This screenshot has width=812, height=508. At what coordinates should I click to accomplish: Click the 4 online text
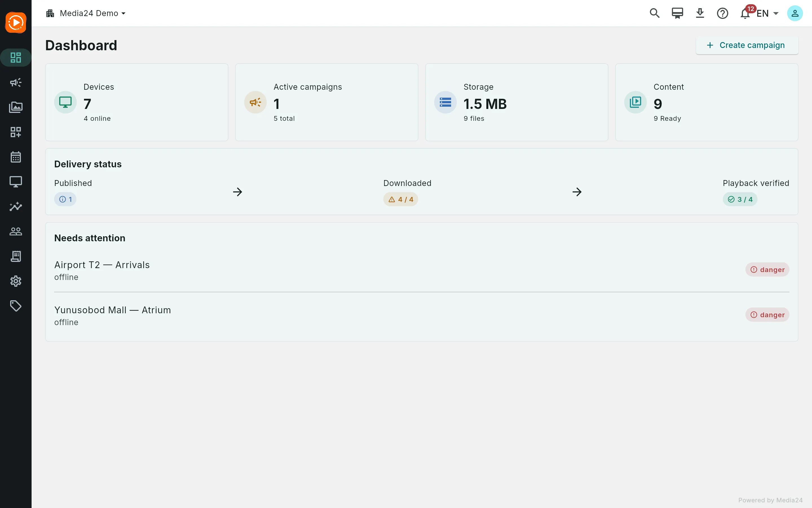(x=97, y=118)
